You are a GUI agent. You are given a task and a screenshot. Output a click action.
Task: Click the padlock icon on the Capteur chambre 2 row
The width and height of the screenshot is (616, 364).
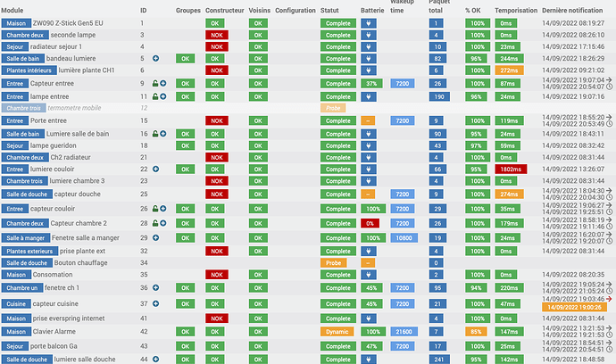[x=155, y=223]
